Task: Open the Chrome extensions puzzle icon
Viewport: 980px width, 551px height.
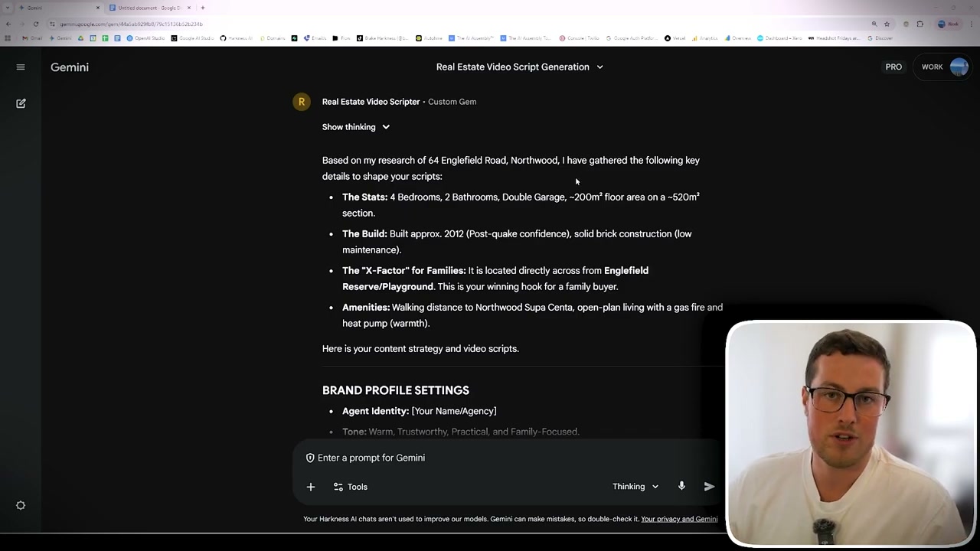Action: 920,24
